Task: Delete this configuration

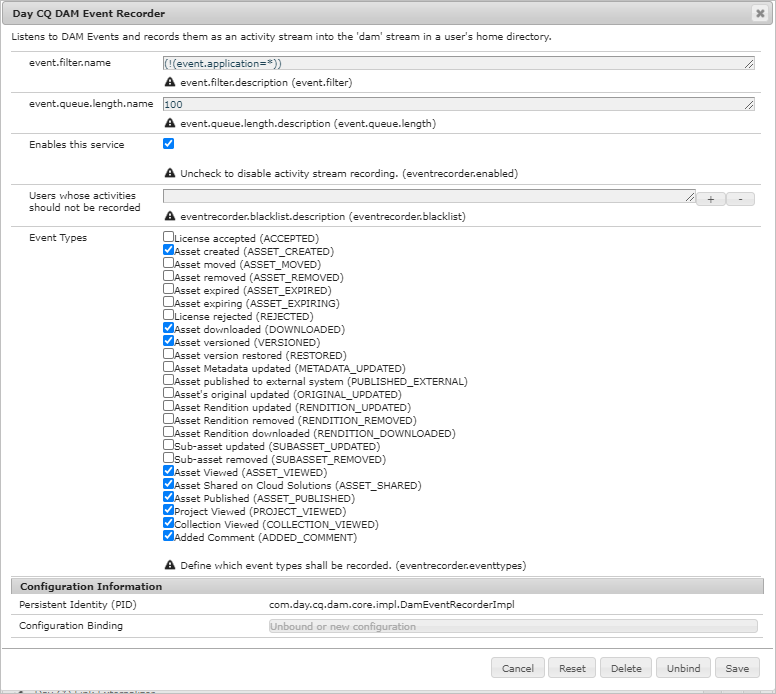Action: [x=626, y=668]
